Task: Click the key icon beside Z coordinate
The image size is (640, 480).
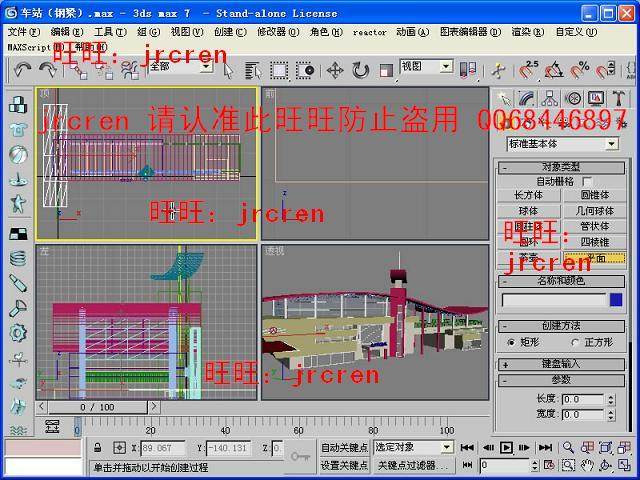Action: click(x=300, y=456)
